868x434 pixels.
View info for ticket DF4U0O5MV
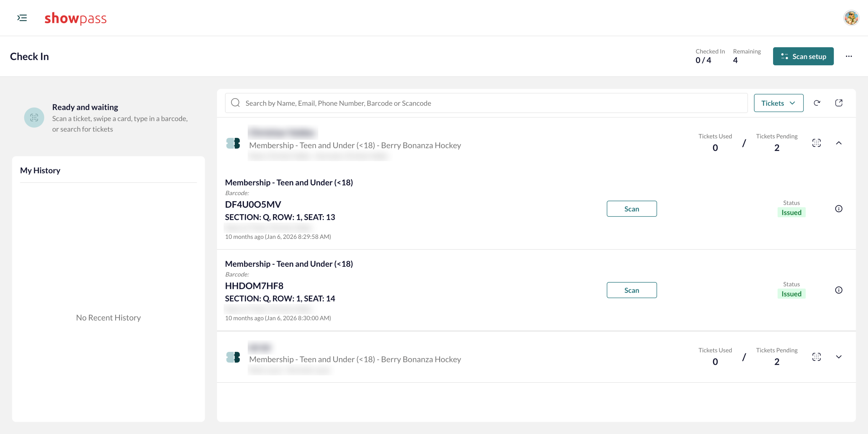point(839,209)
